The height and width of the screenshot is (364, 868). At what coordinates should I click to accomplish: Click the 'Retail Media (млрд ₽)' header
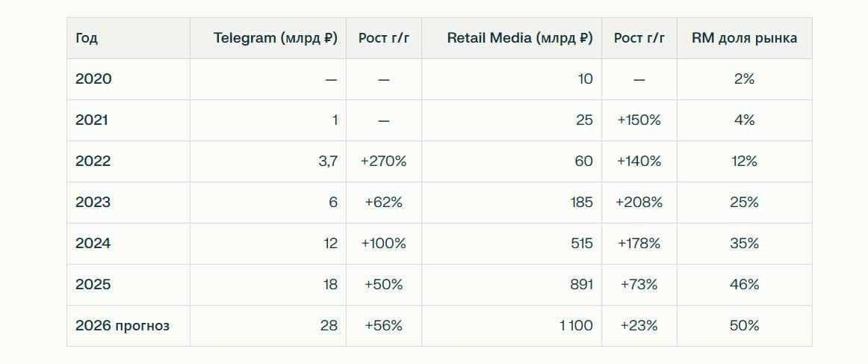point(520,38)
